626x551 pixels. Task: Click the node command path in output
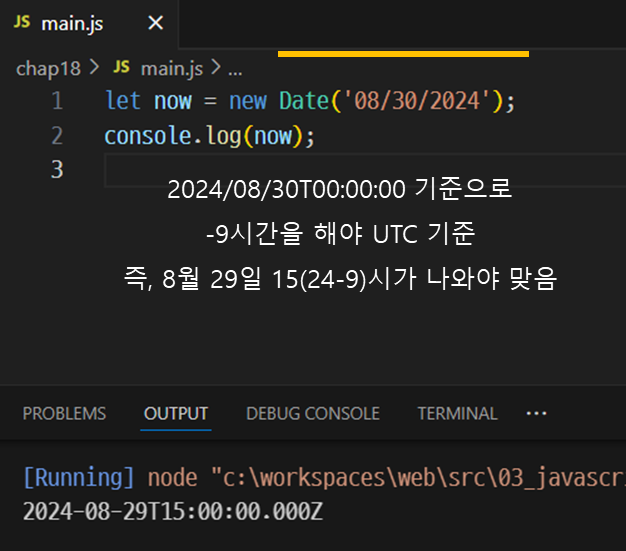(386, 478)
